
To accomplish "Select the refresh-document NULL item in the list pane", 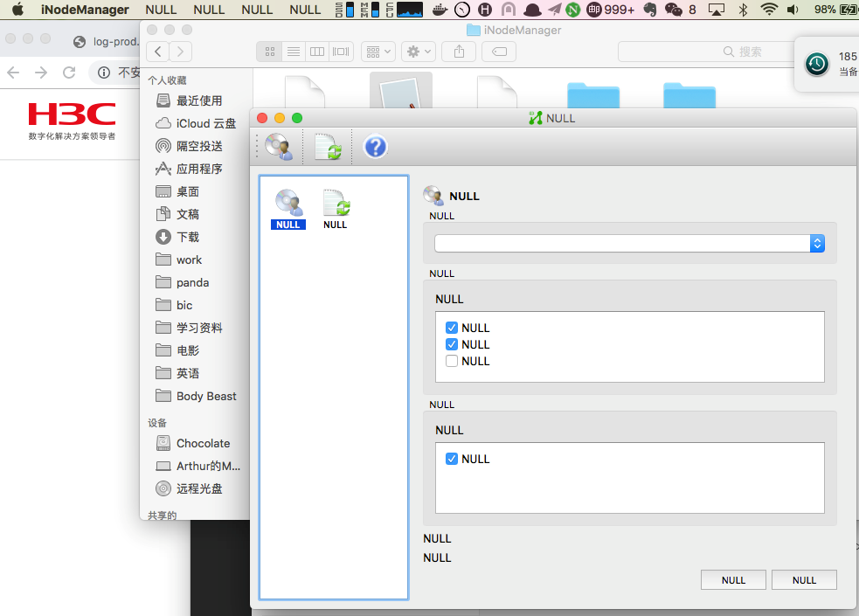I will [336, 209].
